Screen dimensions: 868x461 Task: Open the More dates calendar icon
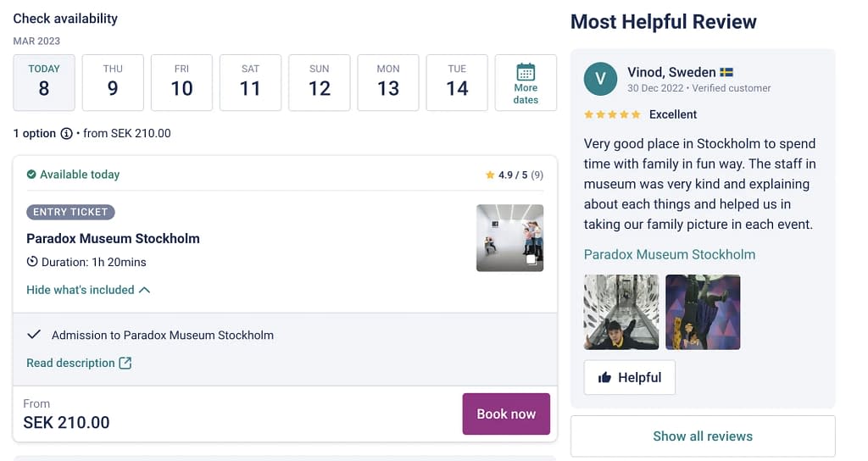pos(526,73)
